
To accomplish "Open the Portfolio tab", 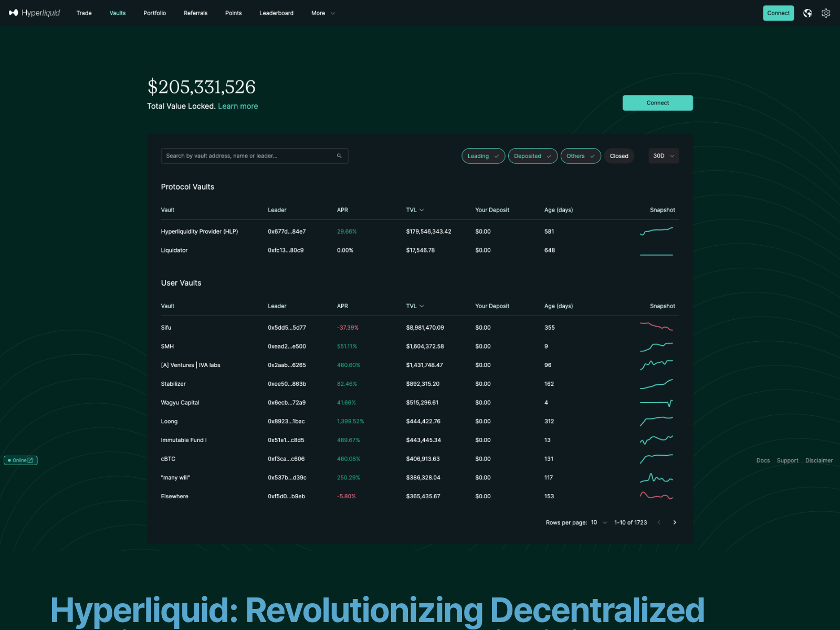I will (x=155, y=13).
